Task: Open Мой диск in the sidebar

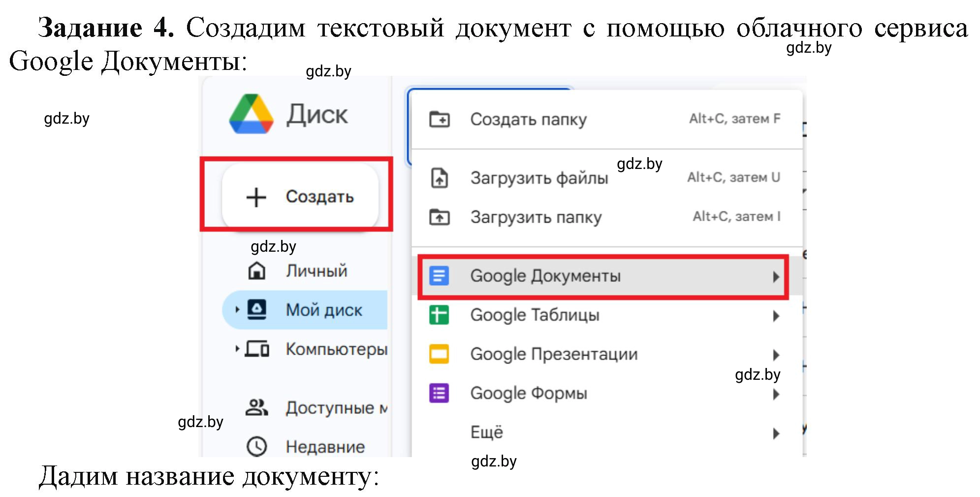Action: click(x=305, y=310)
